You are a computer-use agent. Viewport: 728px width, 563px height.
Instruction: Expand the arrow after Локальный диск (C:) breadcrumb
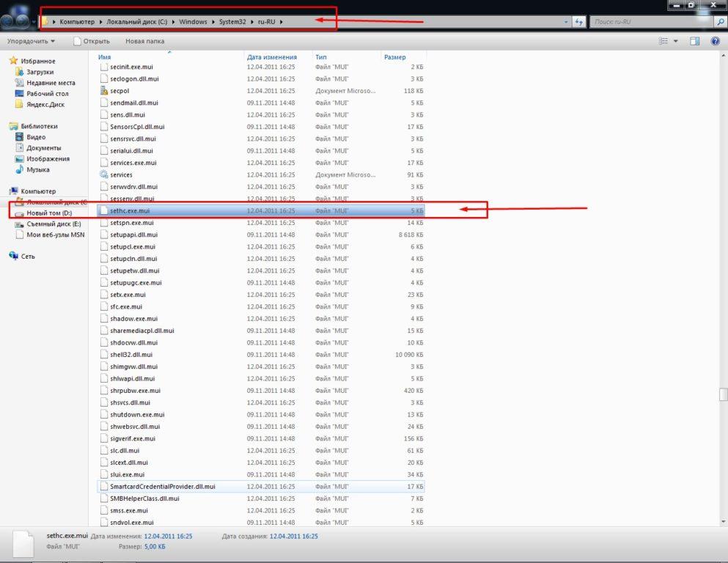pyautogui.click(x=173, y=22)
